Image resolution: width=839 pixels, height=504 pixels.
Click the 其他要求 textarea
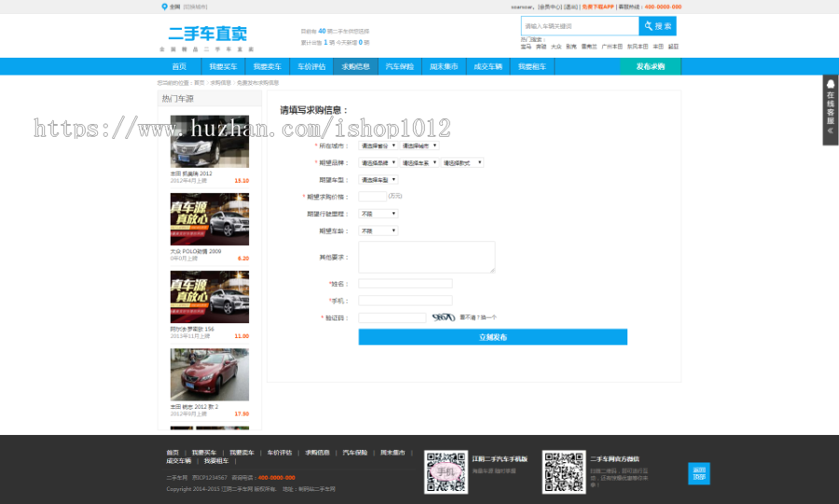click(426, 257)
